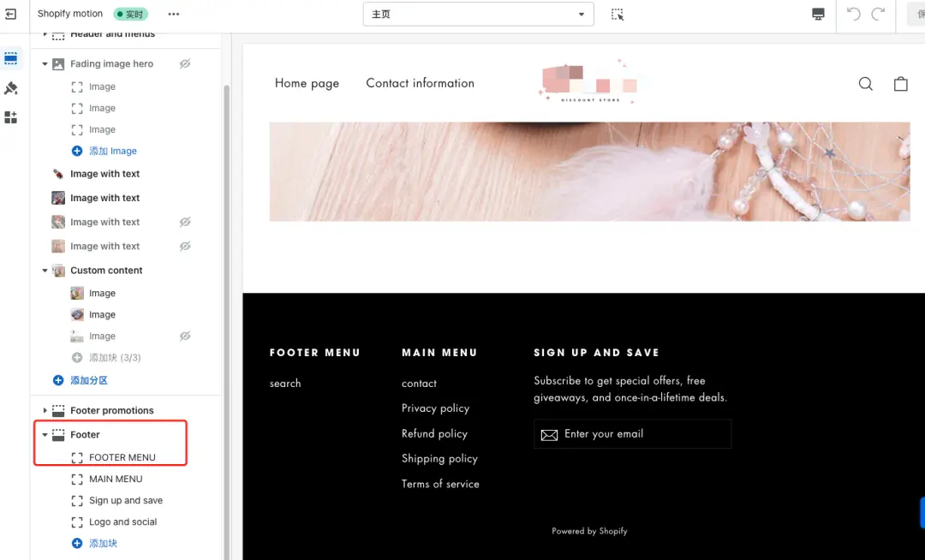Open the App embeds sidebar icon
The width and height of the screenshot is (925, 560).
pos(10,117)
